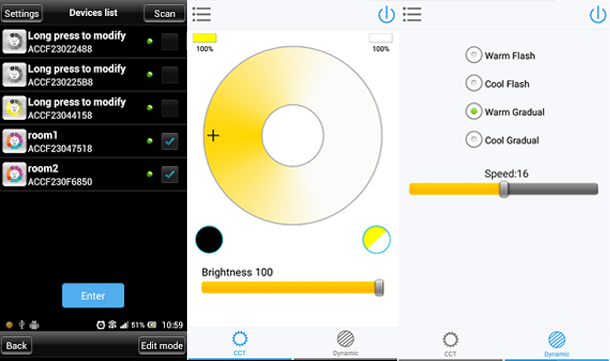The image size is (610, 361).
Task: Tap the power icon on Dynamic screen
Action: click(598, 15)
